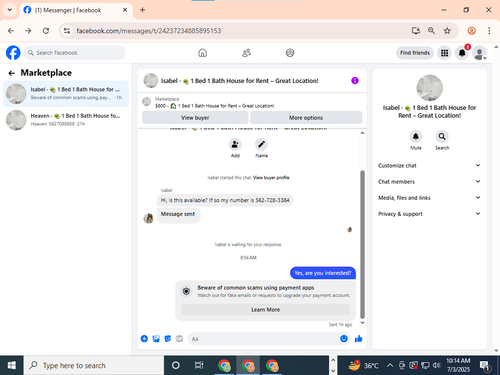500x375 pixels.
Task: Expand Chat members section
Action: coord(429,182)
